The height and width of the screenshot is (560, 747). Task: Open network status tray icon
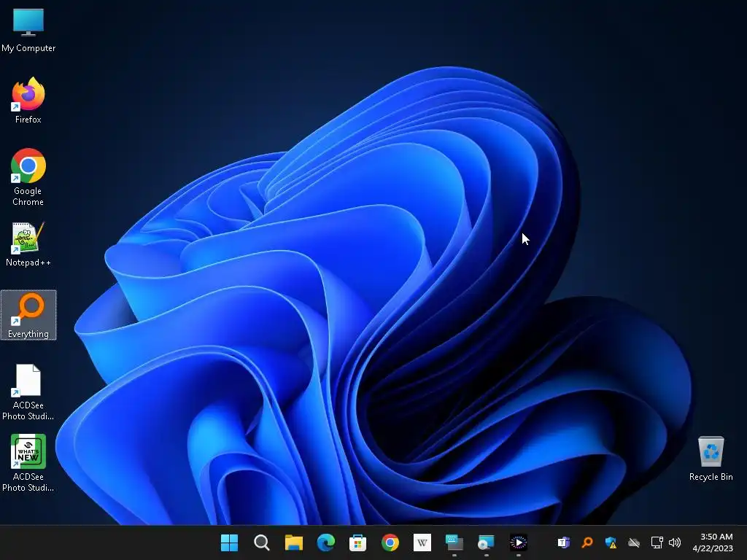coord(657,542)
